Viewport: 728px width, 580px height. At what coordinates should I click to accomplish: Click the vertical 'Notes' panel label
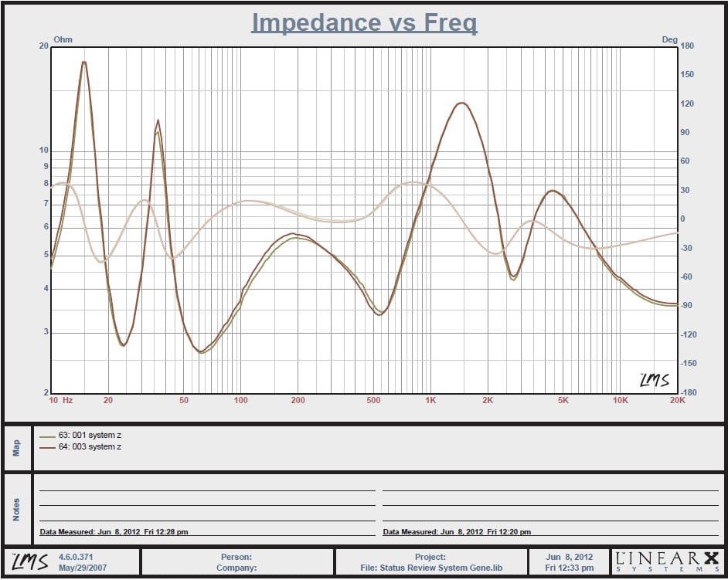coord(18,509)
